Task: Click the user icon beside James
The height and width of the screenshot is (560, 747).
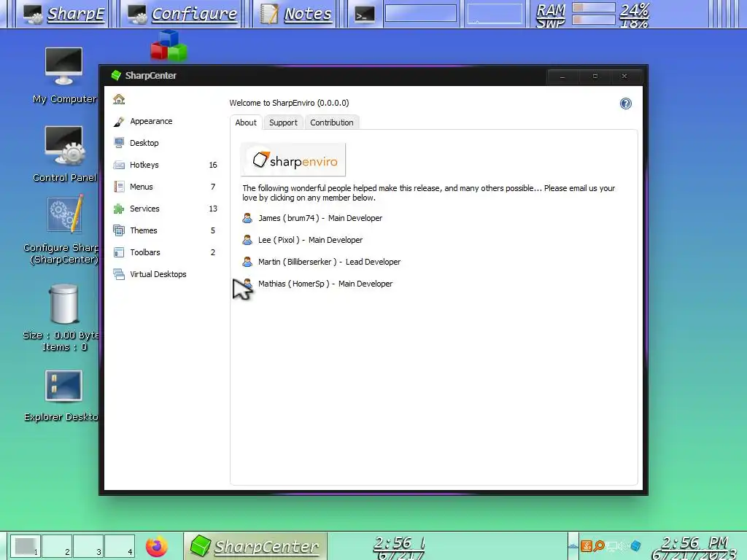Action: tap(247, 218)
